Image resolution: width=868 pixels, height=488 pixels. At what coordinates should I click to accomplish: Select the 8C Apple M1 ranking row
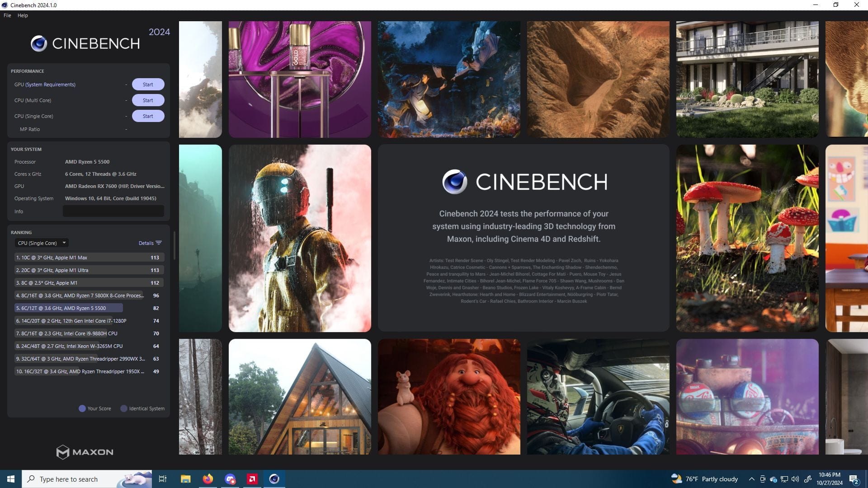pyautogui.click(x=89, y=283)
